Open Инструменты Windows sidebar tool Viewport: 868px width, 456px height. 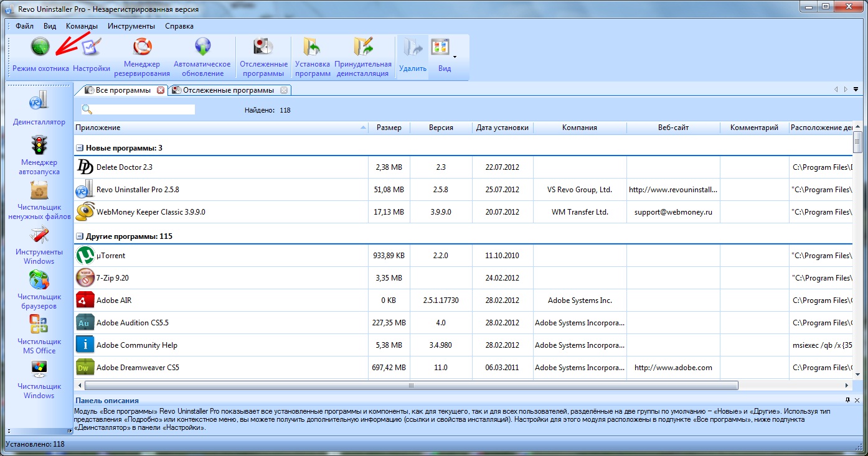pos(39,245)
